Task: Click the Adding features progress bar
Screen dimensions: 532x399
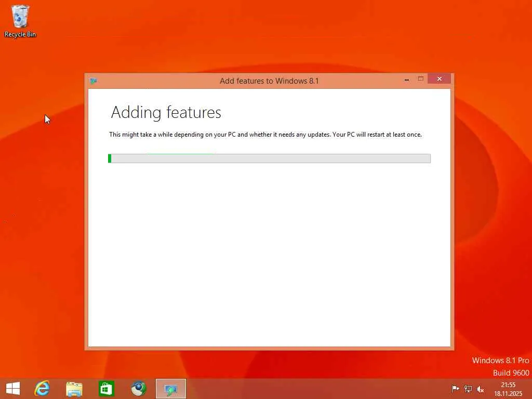Action: click(270, 158)
